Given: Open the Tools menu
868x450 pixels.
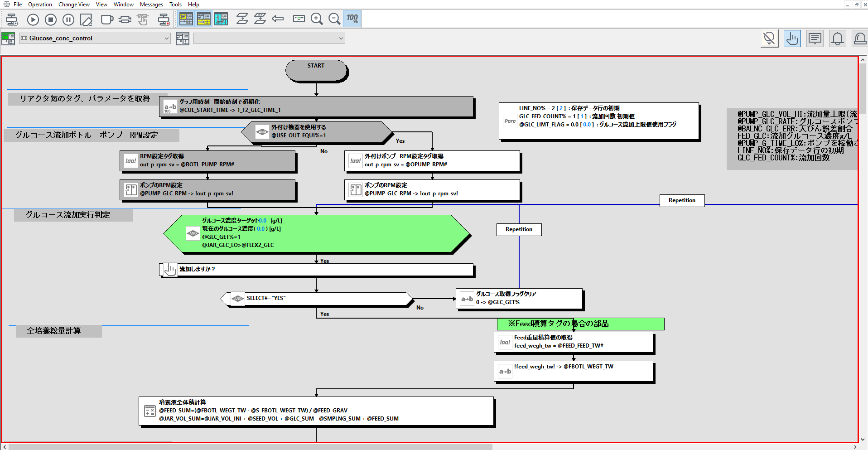Looking at the screenshot, I should [175, 5].
